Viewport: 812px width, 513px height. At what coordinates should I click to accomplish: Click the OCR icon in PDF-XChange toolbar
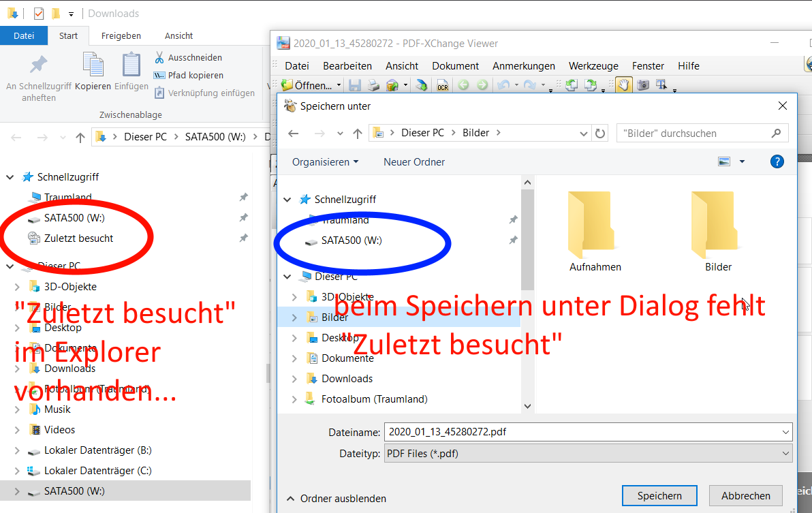[x=443, y=85]
